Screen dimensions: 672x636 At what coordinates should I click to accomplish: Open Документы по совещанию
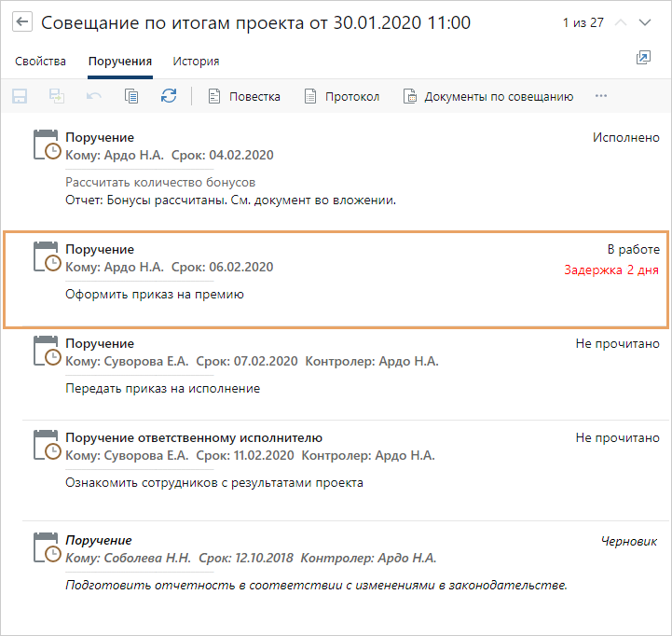pyautogui.click(x=487, y=96)
